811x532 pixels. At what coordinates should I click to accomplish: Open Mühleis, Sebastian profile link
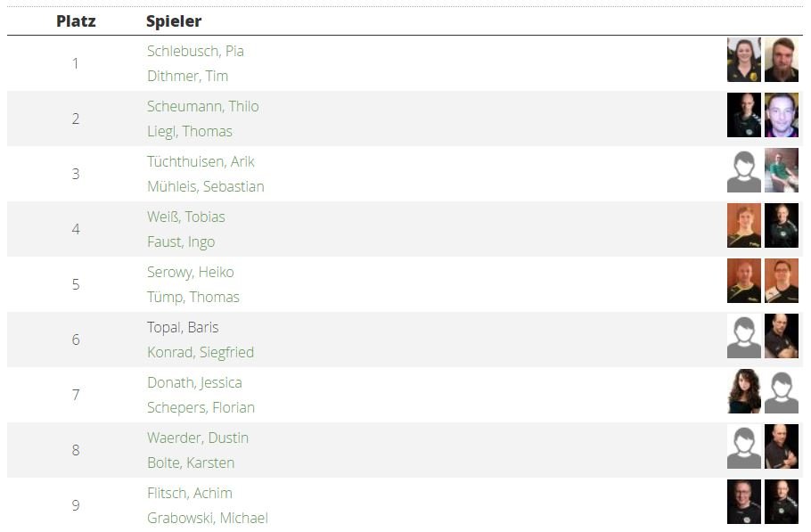205,186
